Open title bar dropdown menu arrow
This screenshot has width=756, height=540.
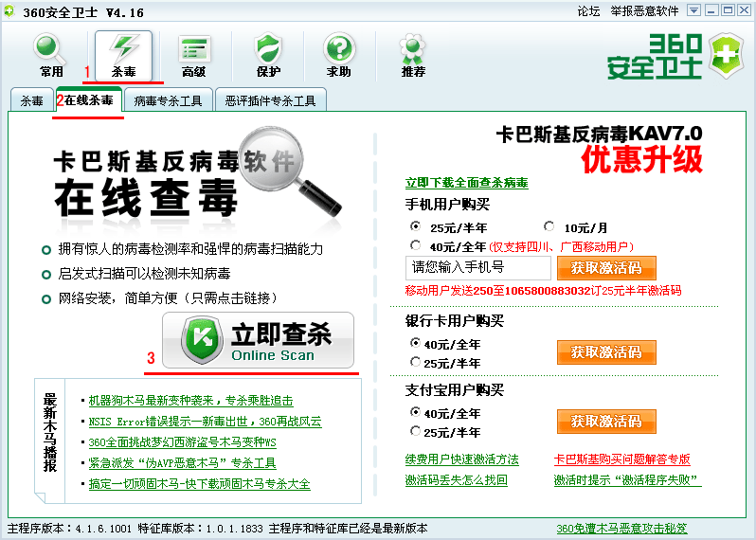[x=693, y=10]
